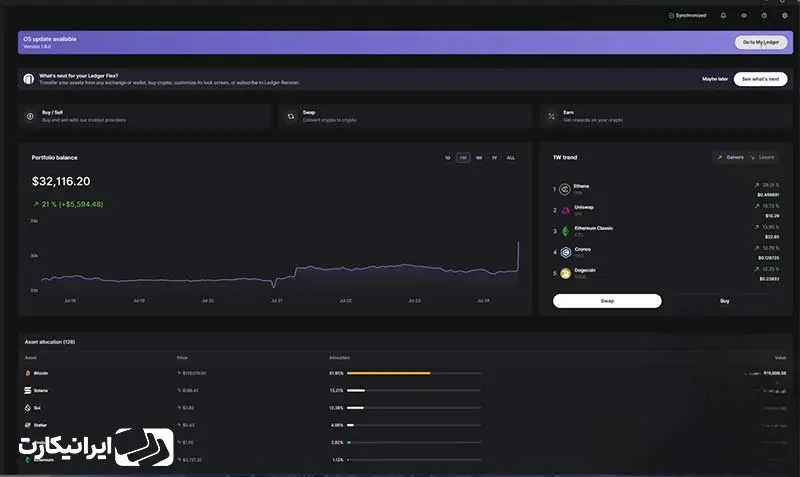Open the Swap card at top
Screen dimensions: 800x477
tap(406, 116)
